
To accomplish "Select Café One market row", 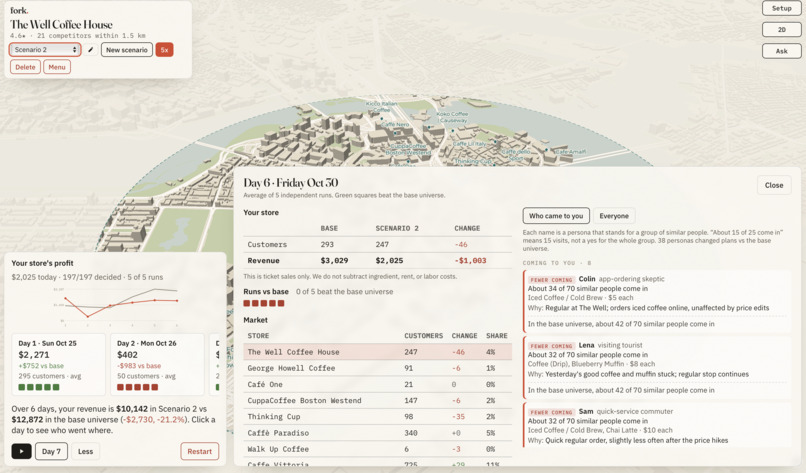I will (377, 385).
